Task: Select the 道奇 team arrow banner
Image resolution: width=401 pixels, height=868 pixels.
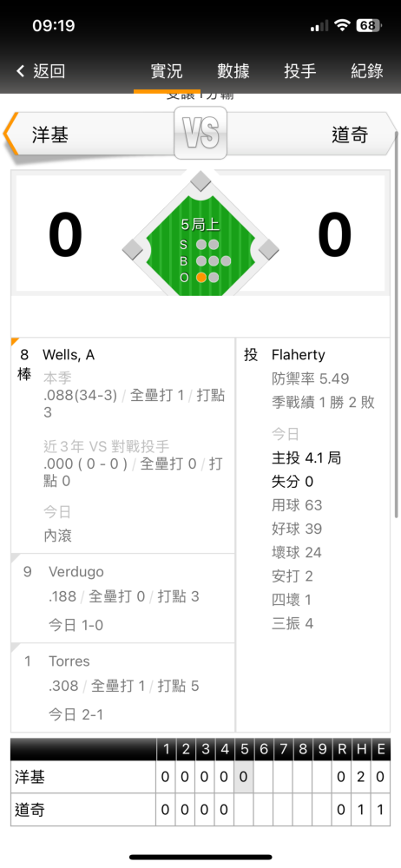Action: coord(312,135)
